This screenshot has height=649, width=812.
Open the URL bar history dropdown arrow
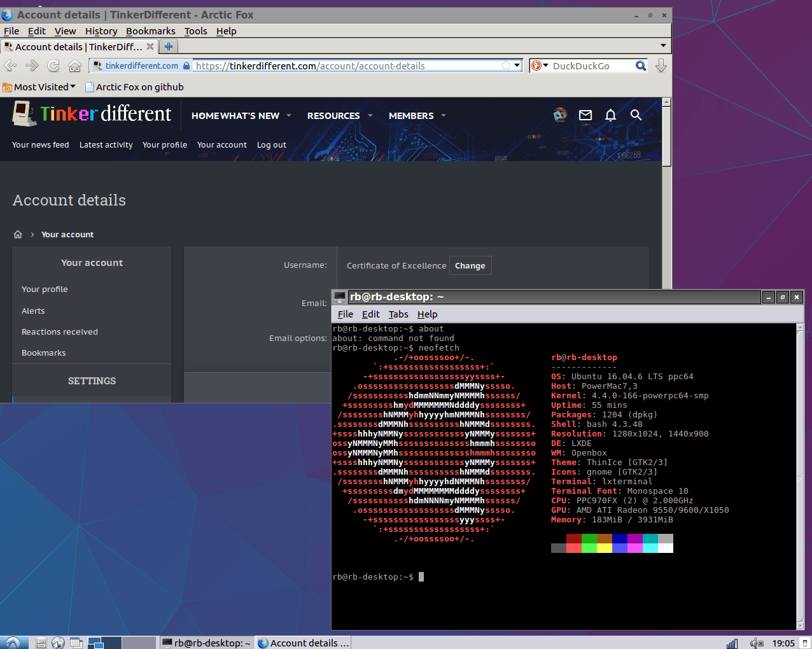coord(517,66)
